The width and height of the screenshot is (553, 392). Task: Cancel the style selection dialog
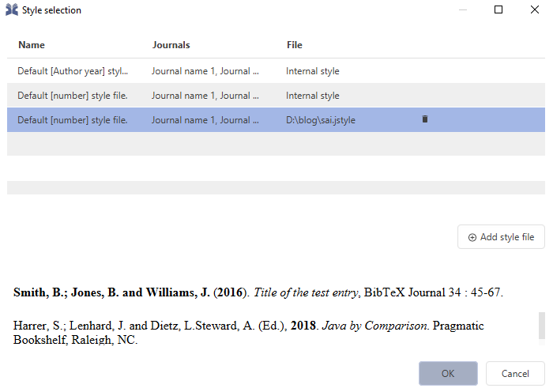pos(515,373)
